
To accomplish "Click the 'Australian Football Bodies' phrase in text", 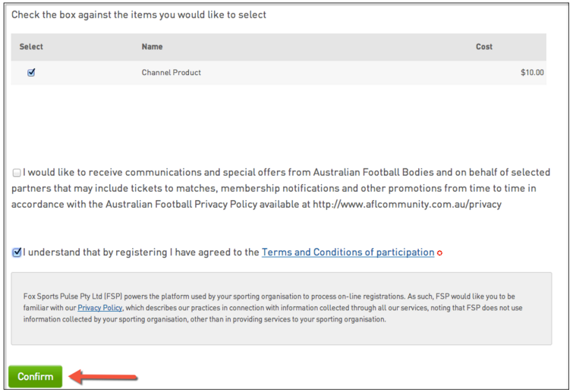I will pos(373,172).
